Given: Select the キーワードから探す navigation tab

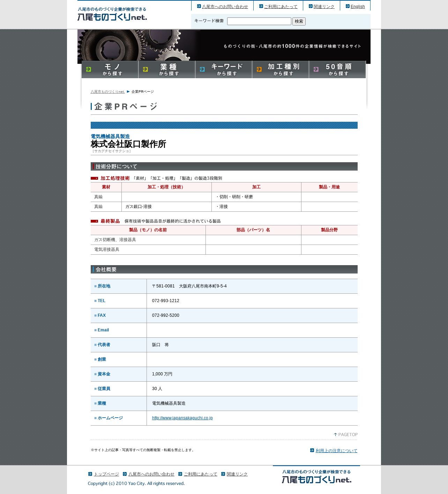Looking at the screenshot, I should coord(224,69).
